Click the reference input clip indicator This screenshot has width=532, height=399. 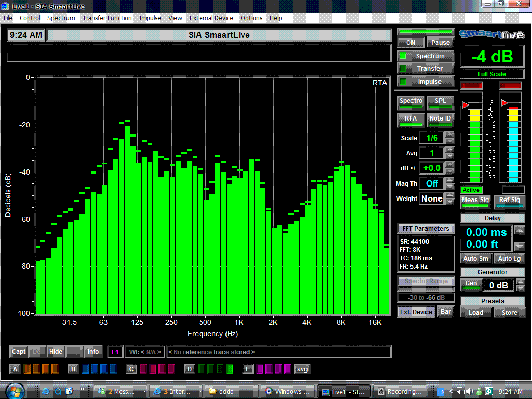pyautogui.click(x=510, y=86)
